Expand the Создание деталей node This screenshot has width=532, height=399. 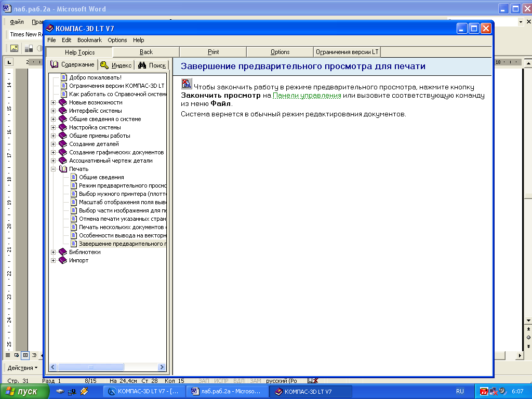54,144
